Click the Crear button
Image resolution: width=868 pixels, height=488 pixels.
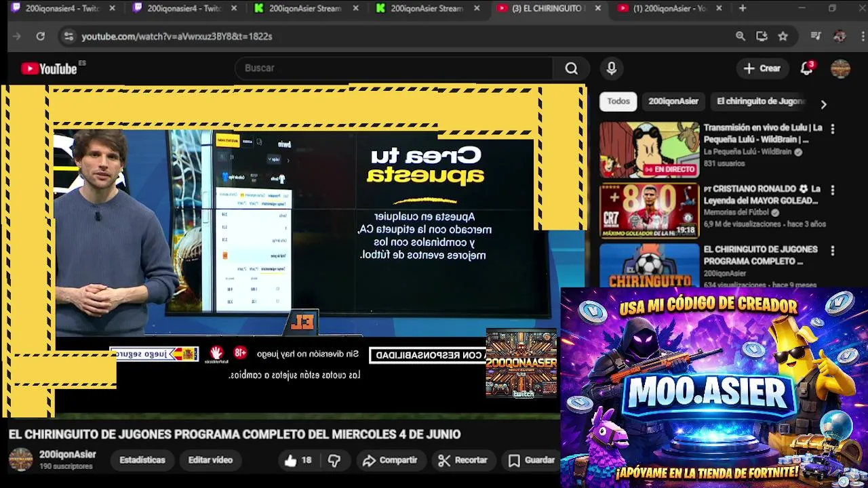(762, 68)
